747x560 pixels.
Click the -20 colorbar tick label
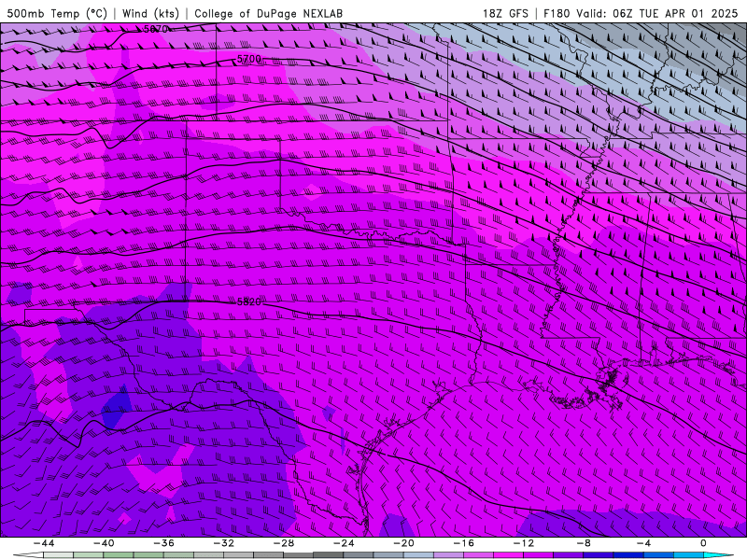tap(404, 543)
